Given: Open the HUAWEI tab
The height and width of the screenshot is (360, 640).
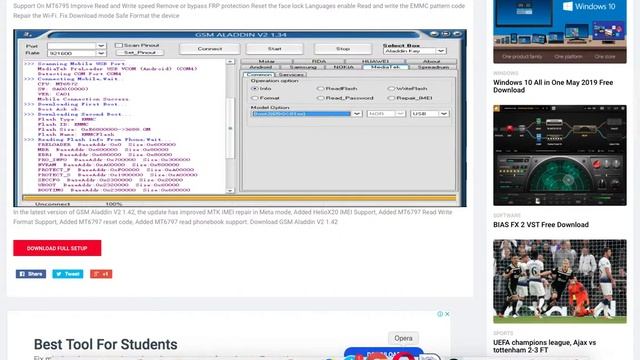Looking at the screenshot, I should (375, 61).
